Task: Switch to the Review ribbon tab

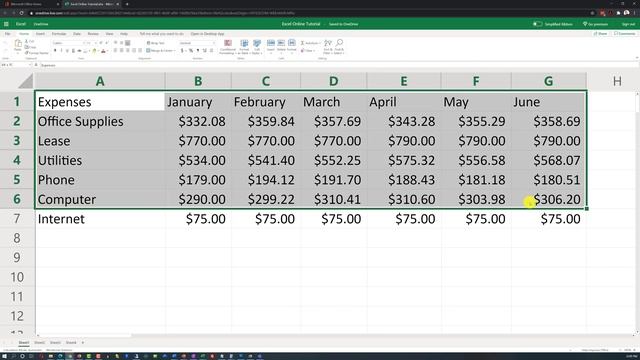Action: [93, 34]
